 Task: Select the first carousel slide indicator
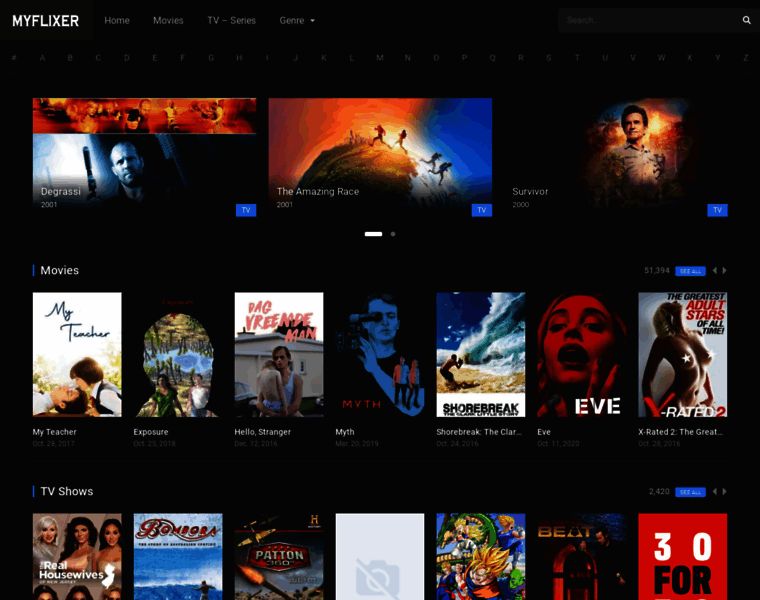373,234
